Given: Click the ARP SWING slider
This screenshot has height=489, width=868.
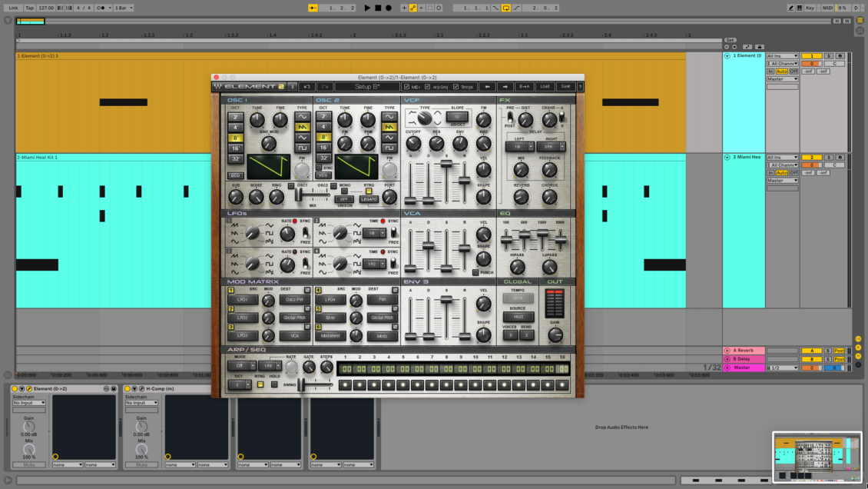Looking at the screenshot, I should coord(316,384).
